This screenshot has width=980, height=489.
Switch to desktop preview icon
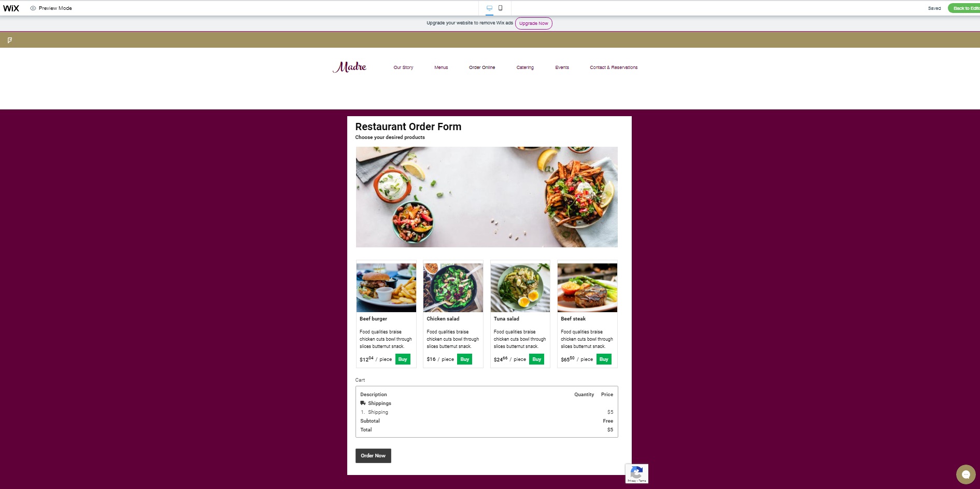[489, 8]
